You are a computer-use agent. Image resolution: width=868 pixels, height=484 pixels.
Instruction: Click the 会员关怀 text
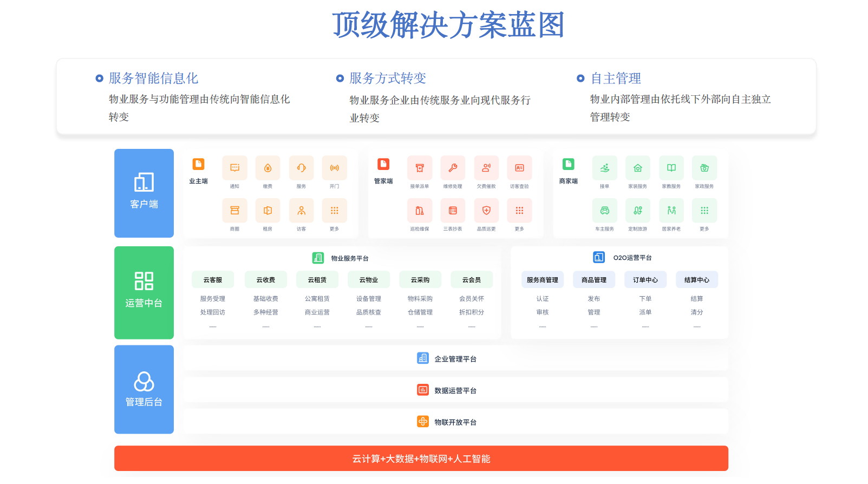pyautogui.click(x=472, y=299)
